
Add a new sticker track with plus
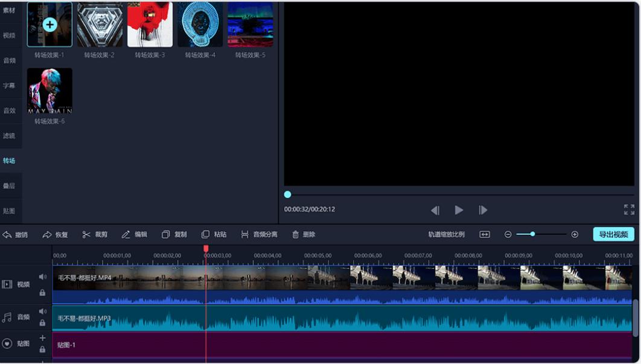42,338
